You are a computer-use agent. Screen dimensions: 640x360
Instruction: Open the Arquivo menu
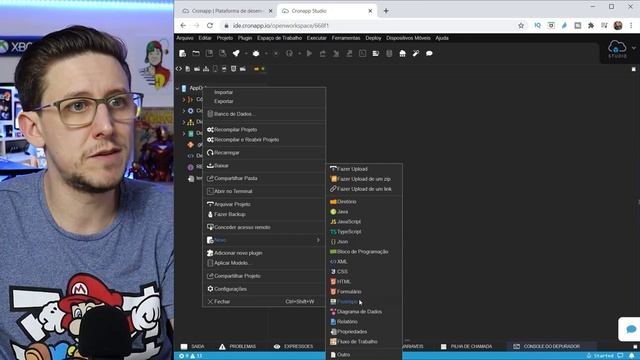coord(185,38)
